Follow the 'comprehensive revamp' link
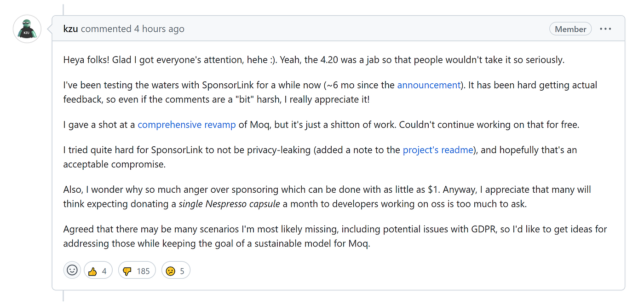The height and width of the screenshot is (305, 644). pos(187,125)
